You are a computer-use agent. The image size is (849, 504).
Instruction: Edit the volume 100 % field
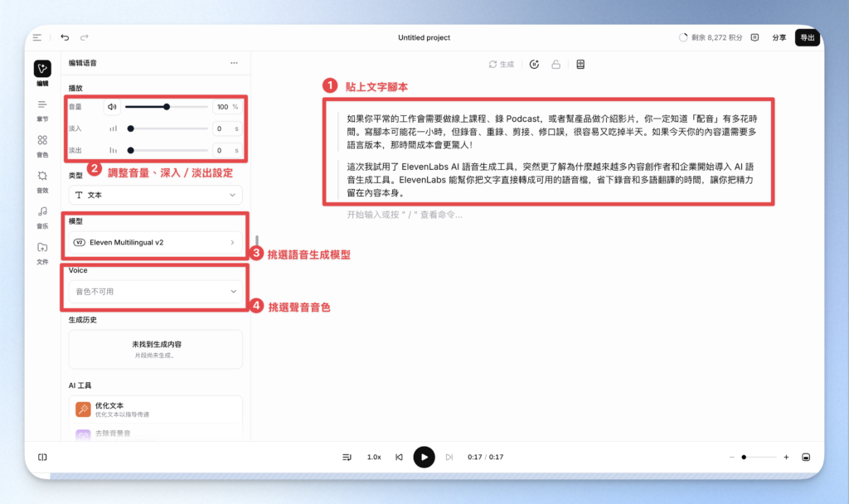[227, 107]
